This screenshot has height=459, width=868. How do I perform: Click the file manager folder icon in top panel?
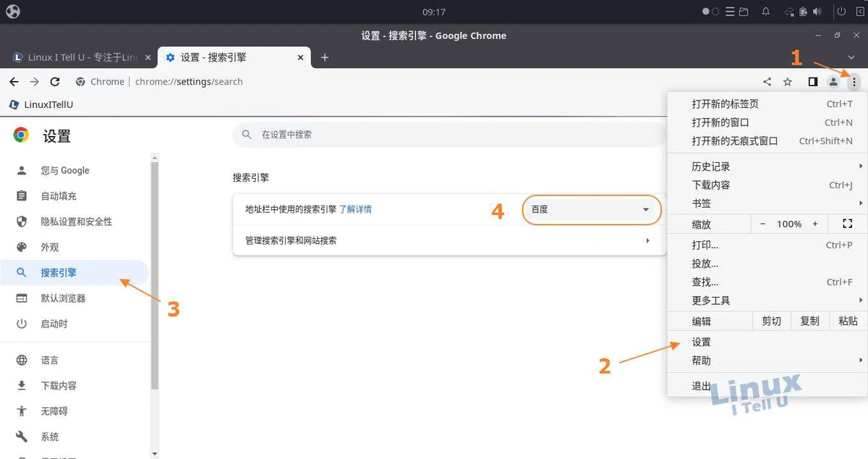744,12
